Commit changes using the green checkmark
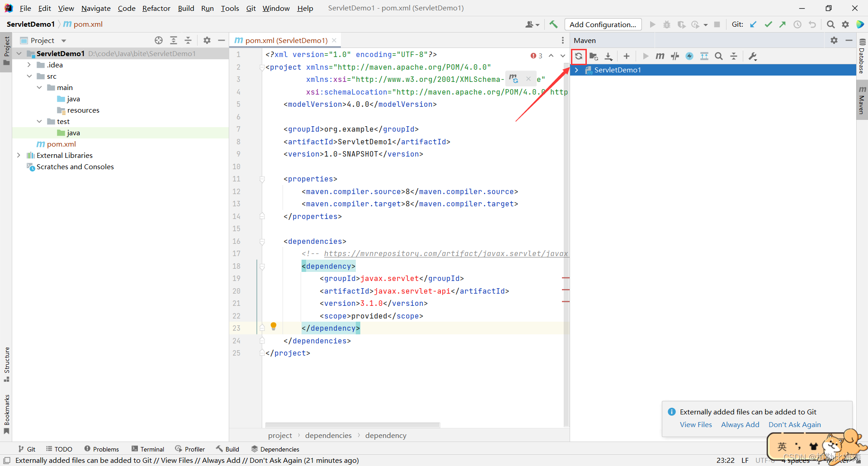The image size is (868, 466). click(x=769, y=24)
